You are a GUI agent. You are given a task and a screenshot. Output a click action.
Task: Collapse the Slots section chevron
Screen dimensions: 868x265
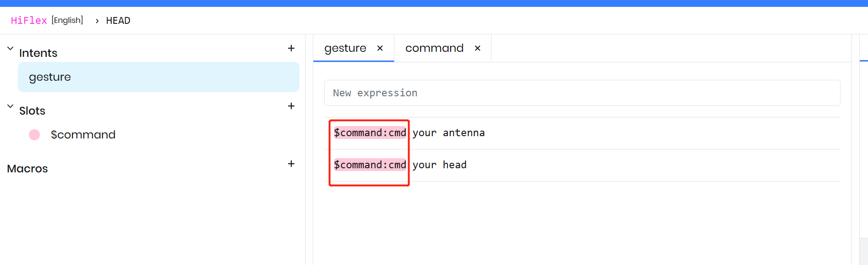[x=10, y=106]
